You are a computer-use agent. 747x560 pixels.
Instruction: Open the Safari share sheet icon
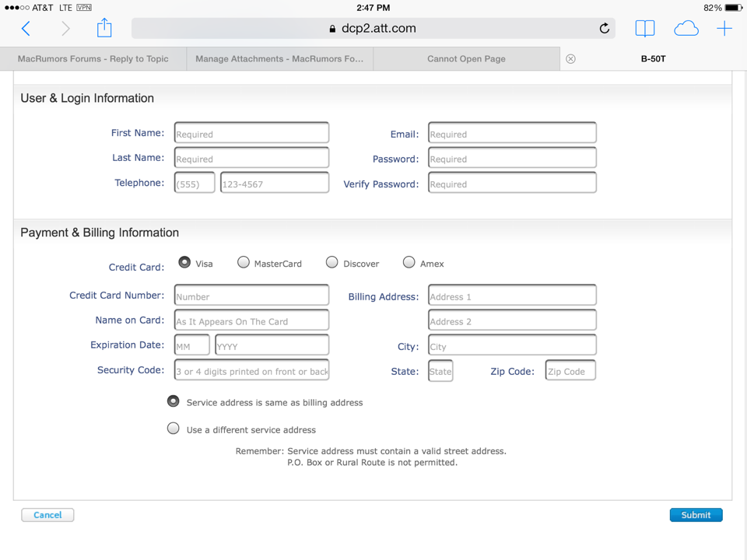click(104, 28)
